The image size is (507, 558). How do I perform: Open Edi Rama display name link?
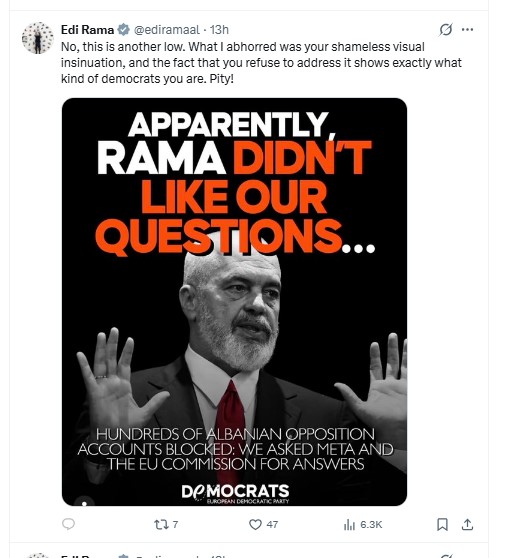pyautogui.click(x=88, y=30)
